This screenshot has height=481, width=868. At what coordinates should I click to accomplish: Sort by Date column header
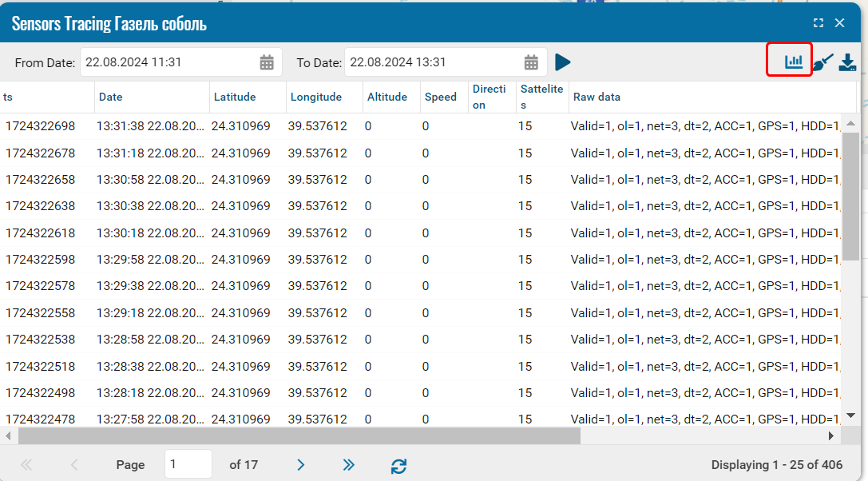pos(151,97)
